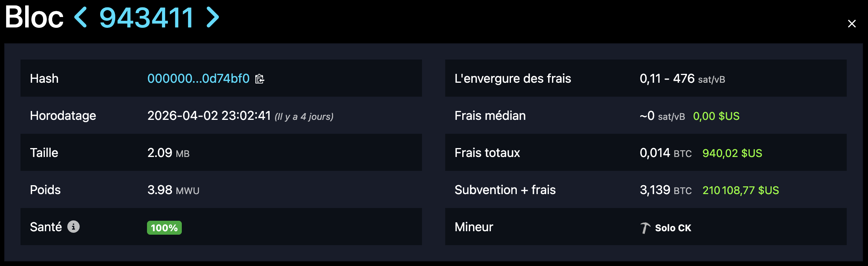Navigate to the previous block with left chevron
This screenshot has height=266, width=868.
point(81,17)
